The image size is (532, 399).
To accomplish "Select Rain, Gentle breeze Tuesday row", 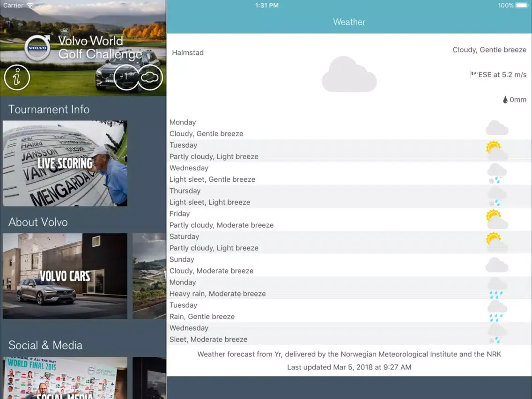I will point(349,311).
